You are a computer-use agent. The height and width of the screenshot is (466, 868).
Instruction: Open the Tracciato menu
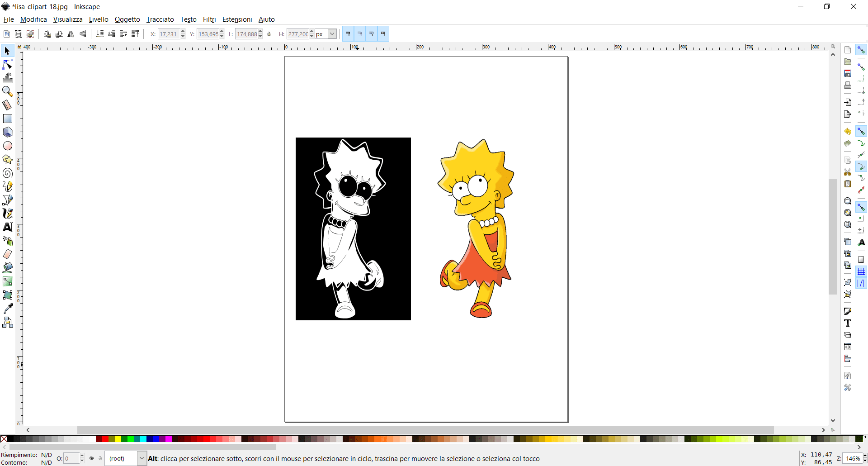coord(160,19)
